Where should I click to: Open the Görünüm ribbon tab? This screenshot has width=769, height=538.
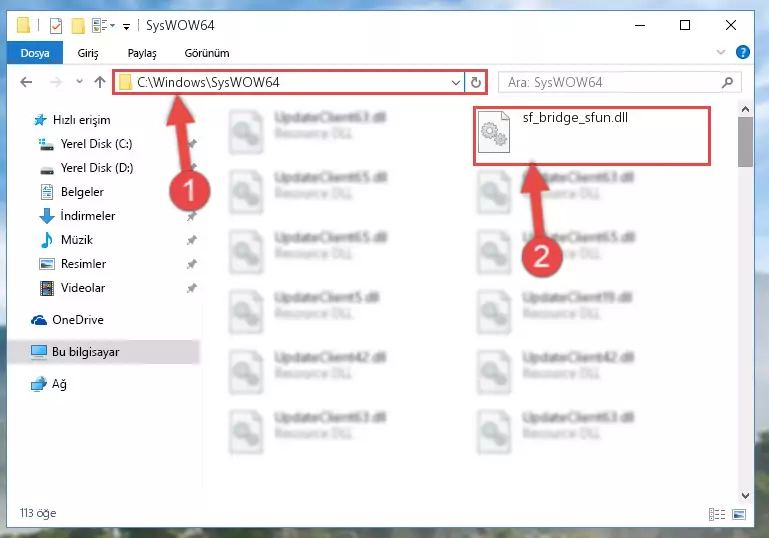(206, 53)
